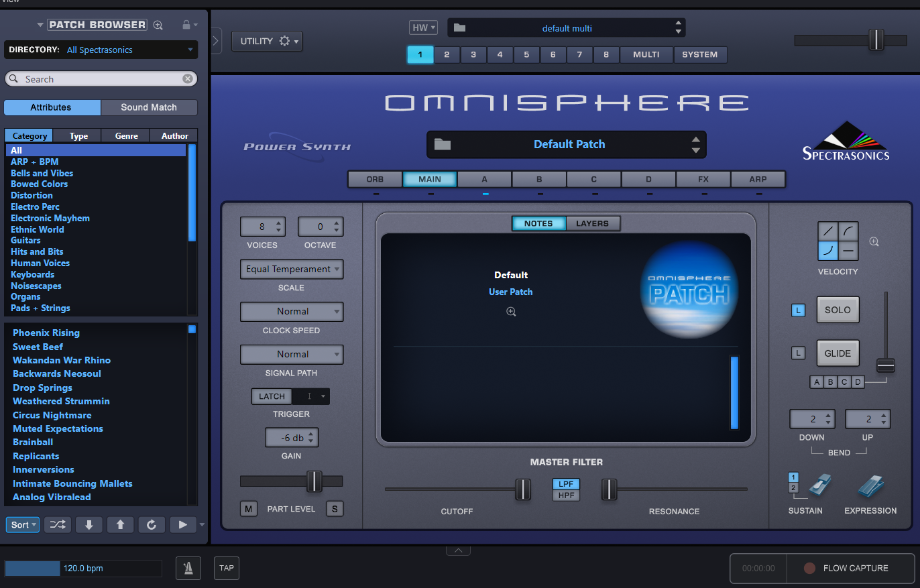The width and height of the screenshot is (920, 588).
Task: Toggle the L button beside Solo
Action: click(x=798, y=310)
